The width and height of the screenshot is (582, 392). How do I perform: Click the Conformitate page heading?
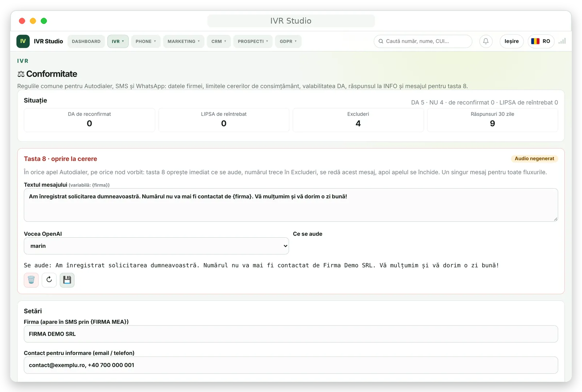pyautogui.click(x=47, y=74)
